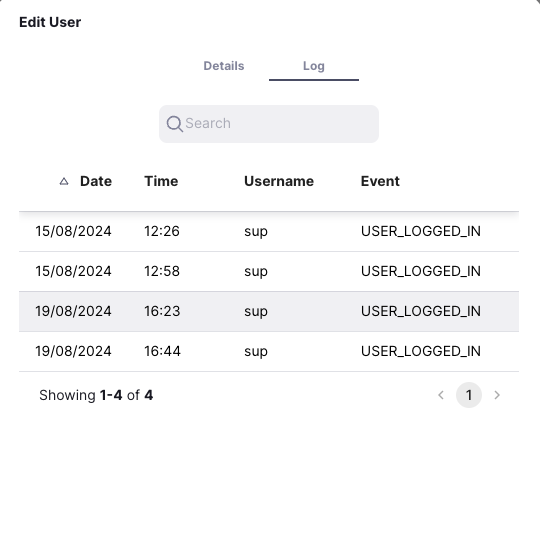Click the magnifying glass search icon
Screen dimensions: 540x537
coord(175,124)
